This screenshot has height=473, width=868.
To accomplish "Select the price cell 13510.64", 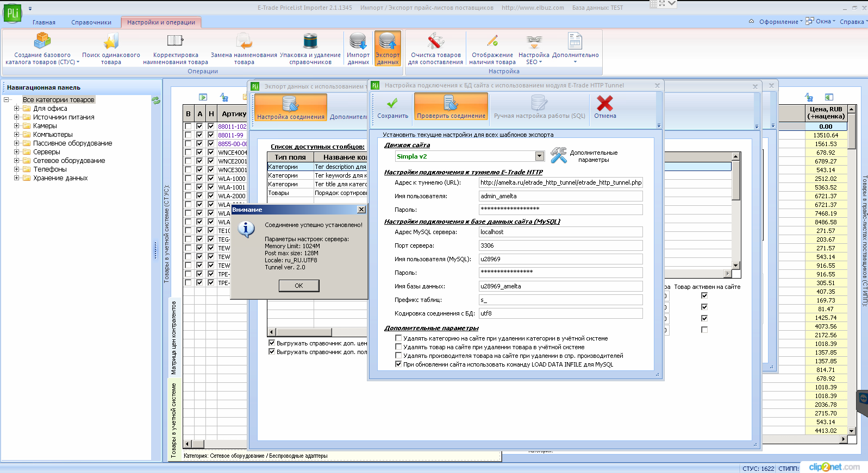I will 826,135.
